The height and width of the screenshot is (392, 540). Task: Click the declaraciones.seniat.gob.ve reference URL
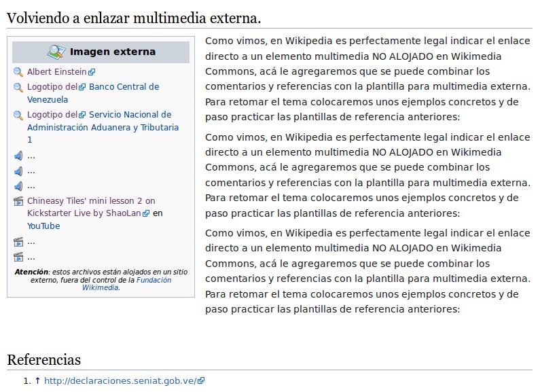pyautogui.click(x=120, y=381)
